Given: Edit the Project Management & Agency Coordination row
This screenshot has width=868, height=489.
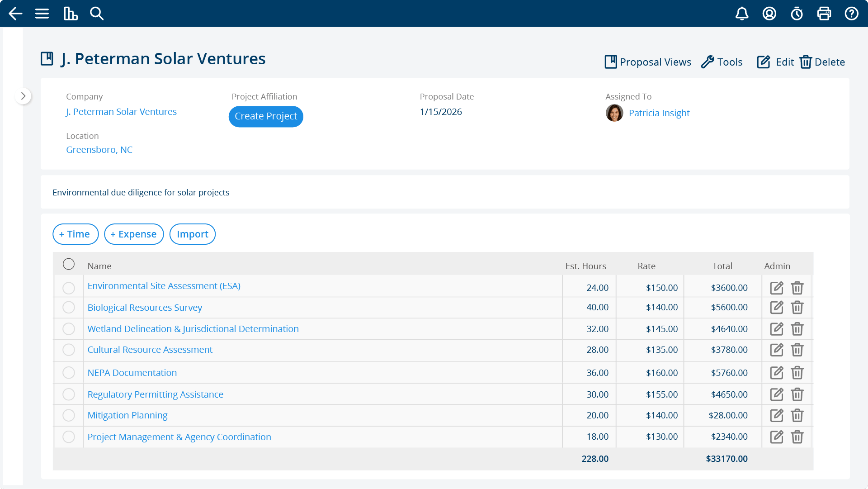Looking at the screenshot, I should (x=777, y=437).
